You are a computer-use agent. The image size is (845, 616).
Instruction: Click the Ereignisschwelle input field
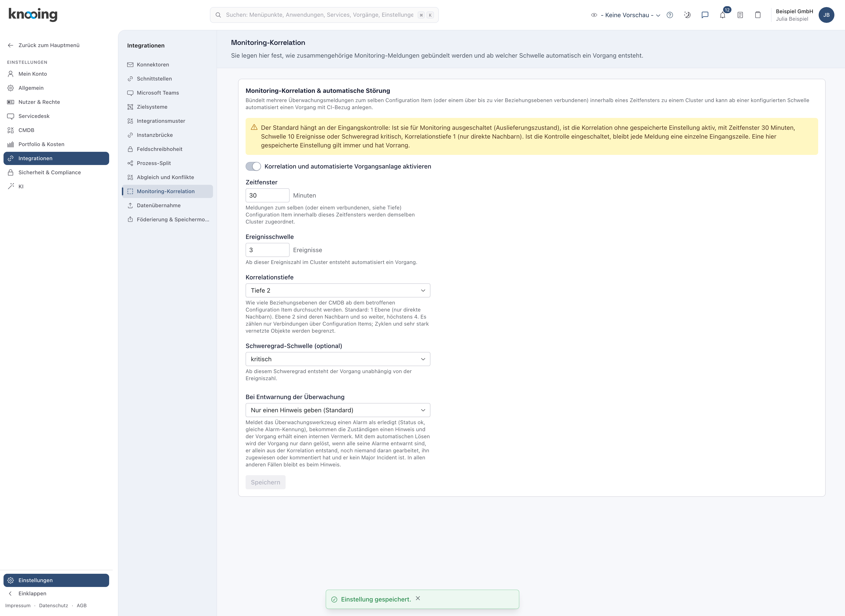(267, 250)
